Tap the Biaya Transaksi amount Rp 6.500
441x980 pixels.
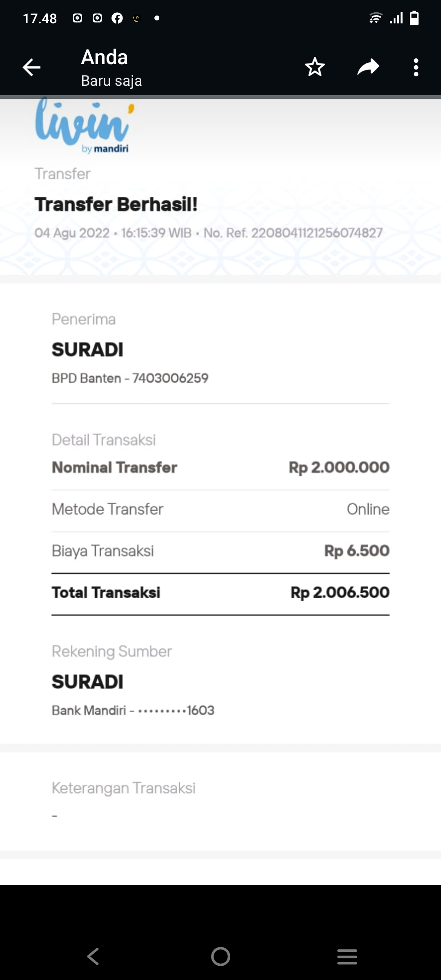pyautogui.click(x=356, y=551)
